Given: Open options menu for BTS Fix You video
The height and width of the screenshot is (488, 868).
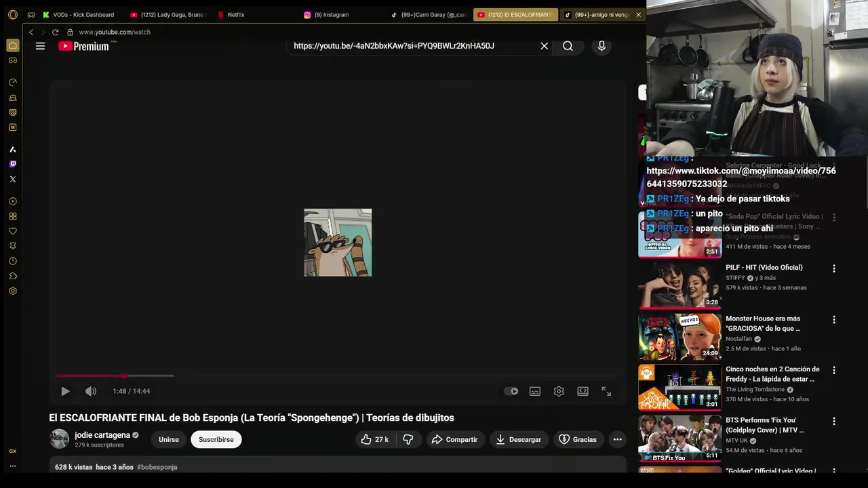Looking at the screenshot, I should [x=834, y=421].
